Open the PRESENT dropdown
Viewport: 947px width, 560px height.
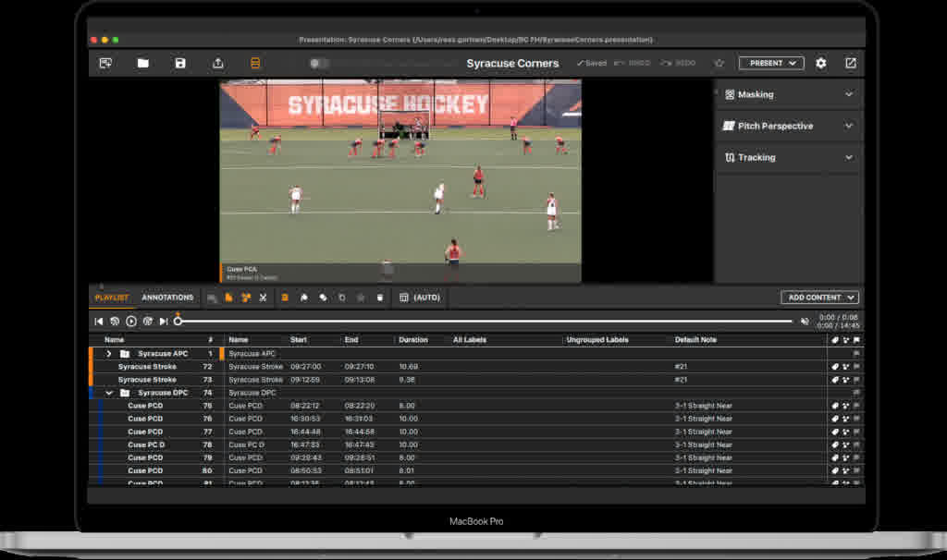771,63
